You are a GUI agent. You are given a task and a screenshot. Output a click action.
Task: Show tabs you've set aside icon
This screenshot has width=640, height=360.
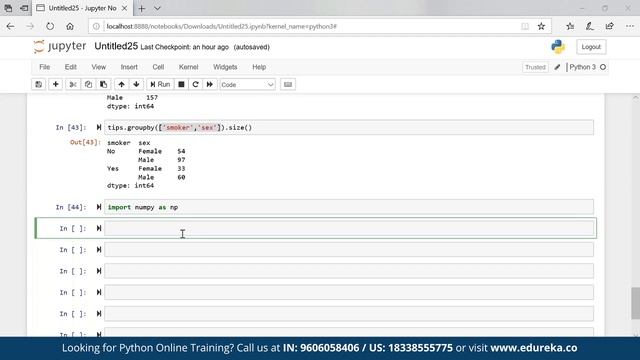coord(8,8)
